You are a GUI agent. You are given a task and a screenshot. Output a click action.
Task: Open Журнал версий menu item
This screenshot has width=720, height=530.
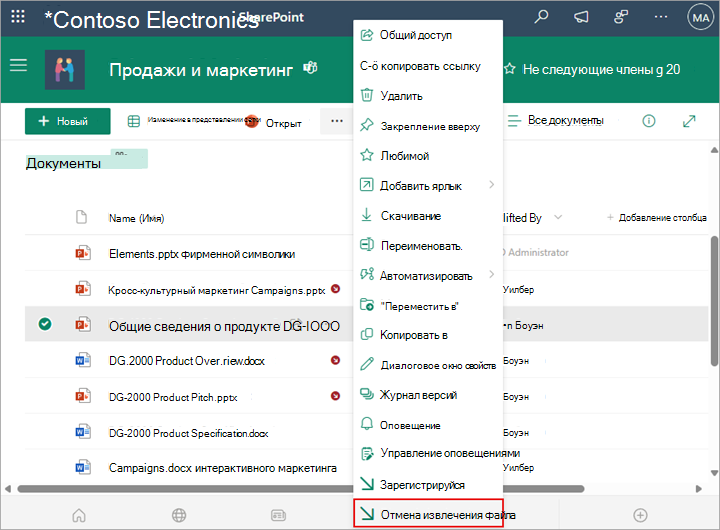point(428,395)
